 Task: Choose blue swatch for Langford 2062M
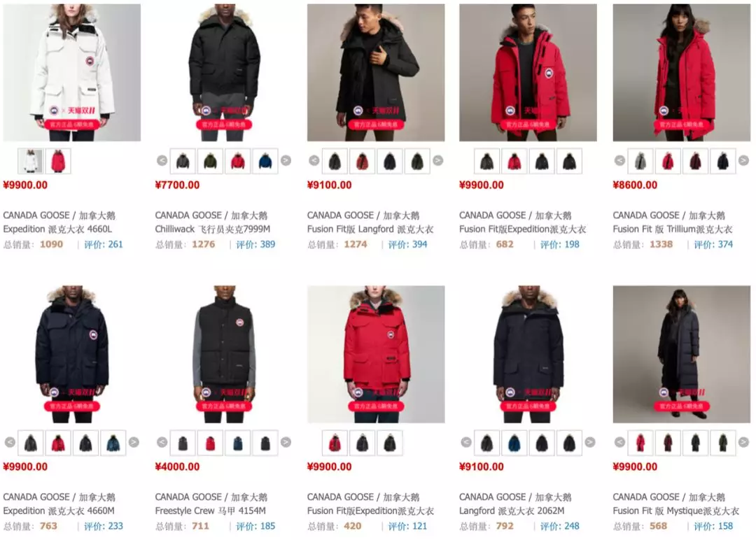coord(514,443)
